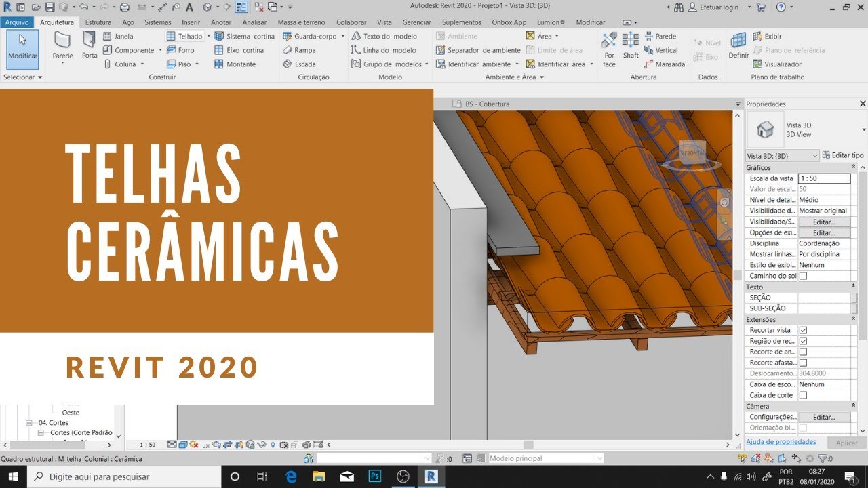Choose the Montante mullion tool
This screenshot has height=488, width=868.
(x=235, y=64)
